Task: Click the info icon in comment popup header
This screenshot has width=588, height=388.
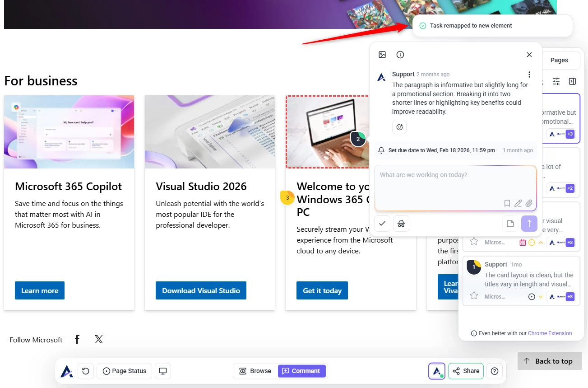Action: coord(400,55)
